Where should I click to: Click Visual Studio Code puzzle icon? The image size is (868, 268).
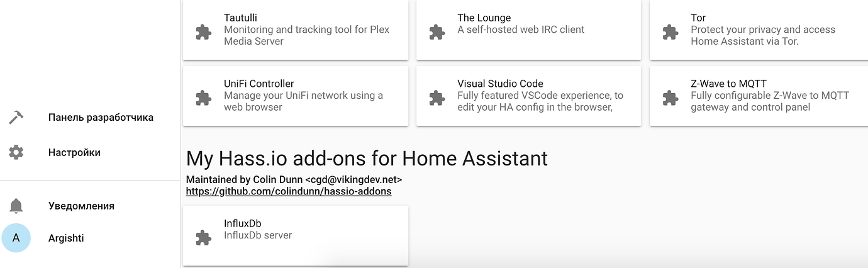point(437,98)
